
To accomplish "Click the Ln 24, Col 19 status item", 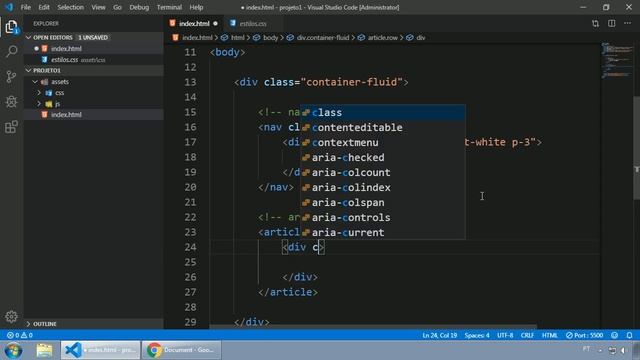I will (x=440, y=335).
